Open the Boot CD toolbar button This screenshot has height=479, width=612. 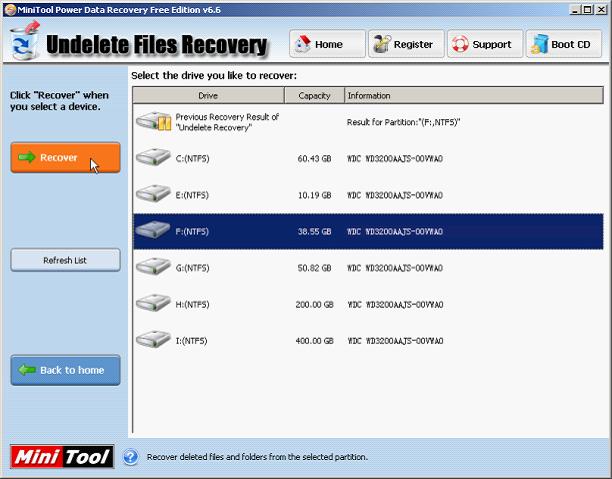pyautogui.click(x=564, y=44)
